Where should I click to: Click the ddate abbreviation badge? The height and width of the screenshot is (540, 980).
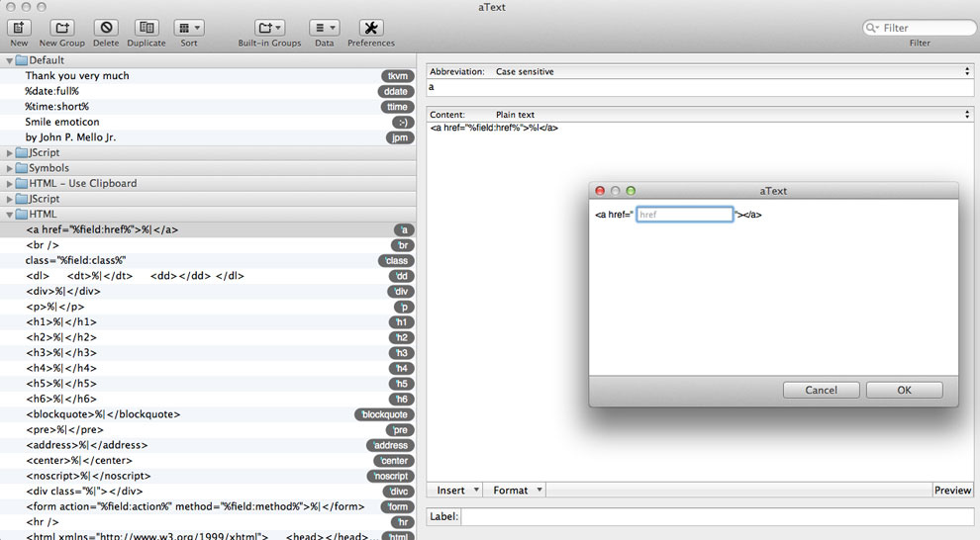coord(396,91)
